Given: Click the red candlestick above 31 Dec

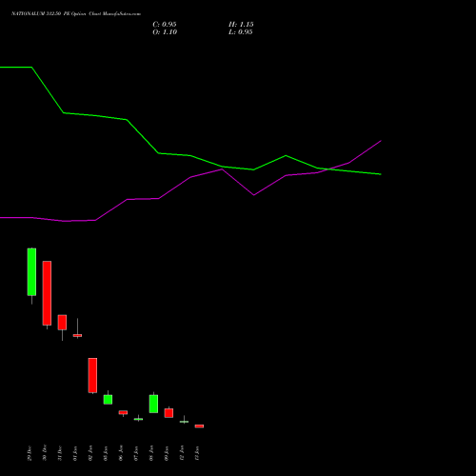Looking at the screenshot, I should (x=62, y=323).
